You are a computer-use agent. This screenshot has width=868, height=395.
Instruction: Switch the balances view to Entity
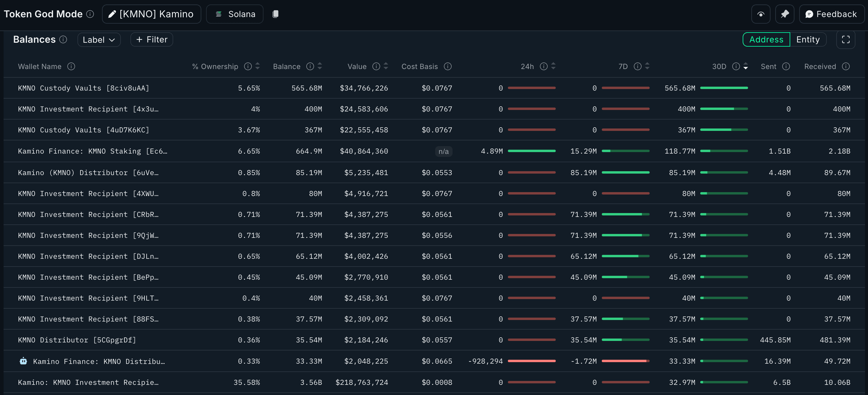coord(808,39)
